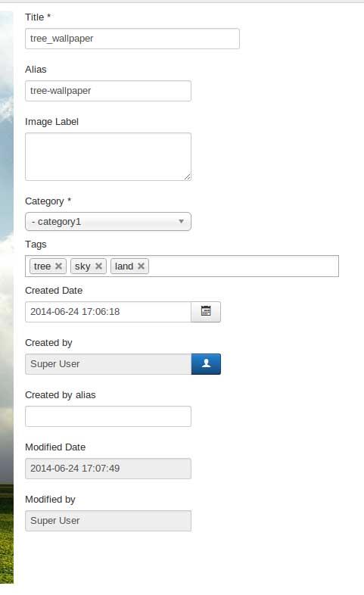Click the 'tree' tag chip label
Screen dimensions: 364x595
pos(42,266)
